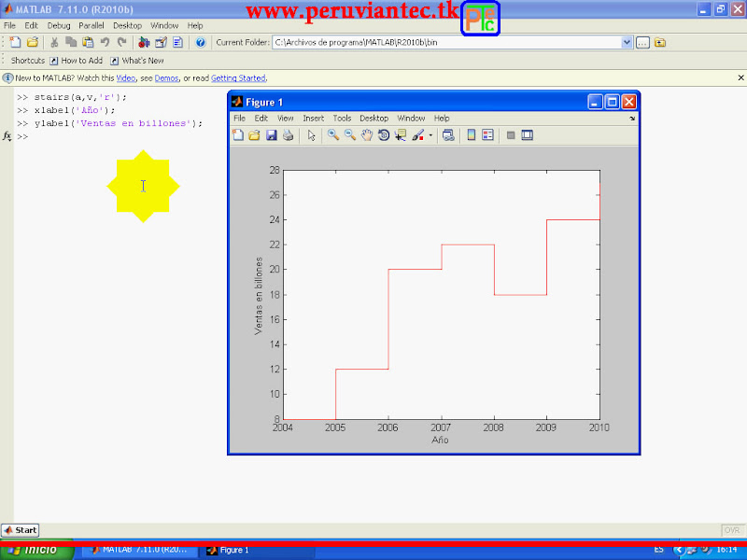Click the New file icon in MATLAB toolbar
Image resolution: width=747 pixels, height=560 pixels.
(15, 42)
